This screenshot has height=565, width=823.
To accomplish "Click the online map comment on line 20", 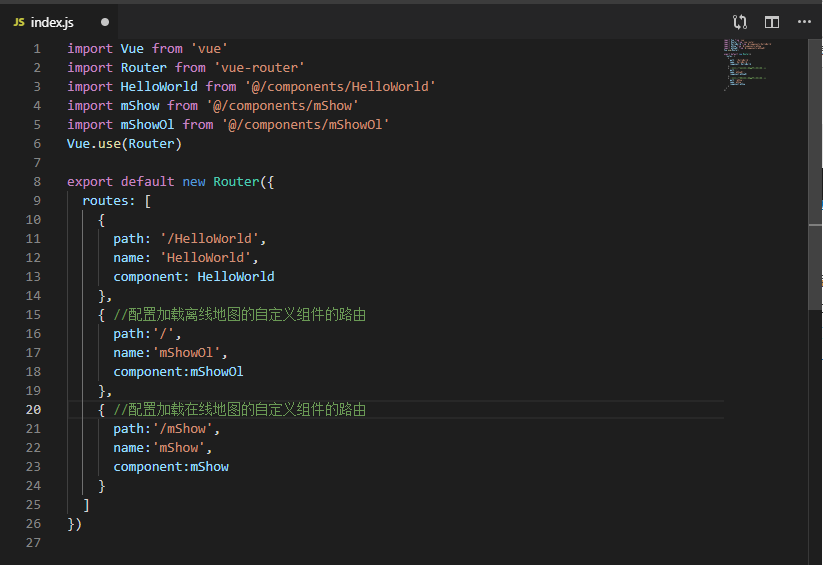I will click(x=240, y=410).
